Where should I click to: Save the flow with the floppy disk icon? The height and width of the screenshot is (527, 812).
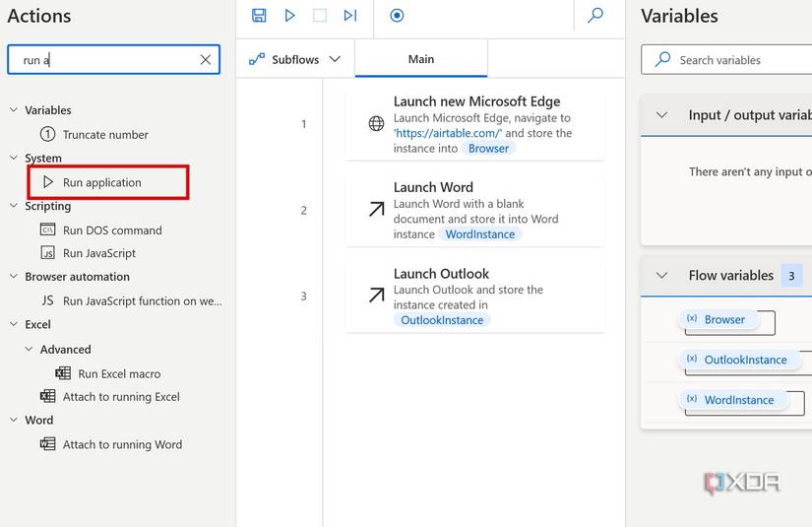click(x=259, y=15)
